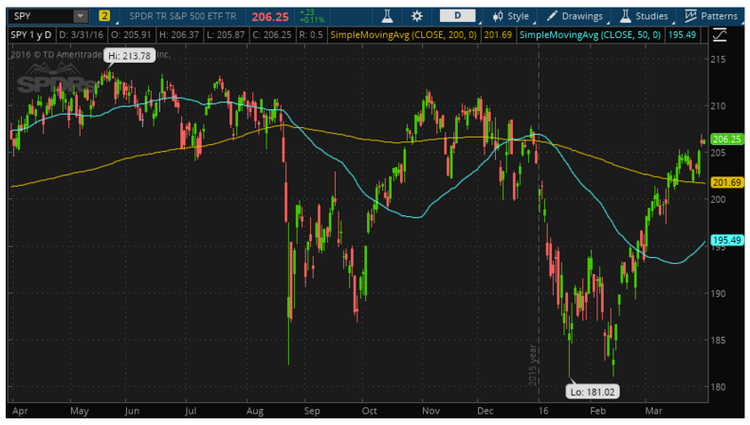Click the SPY symbol input field

[42, 17]
